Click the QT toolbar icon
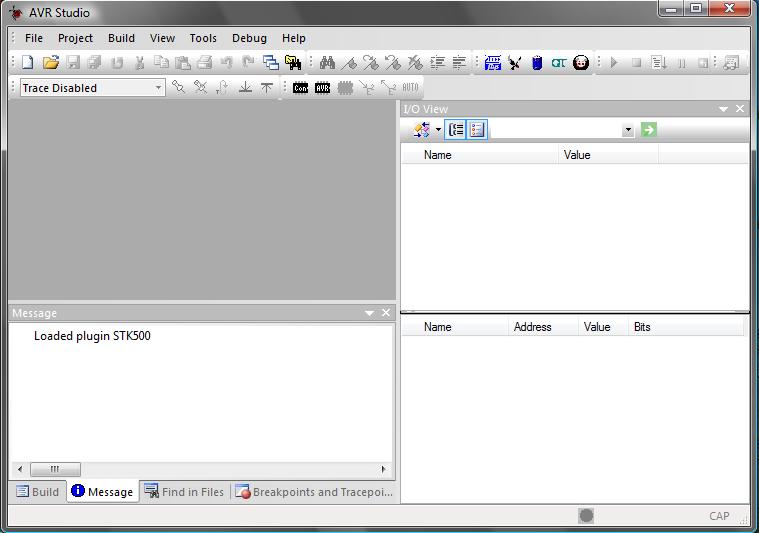 click(x=558, y=63)
